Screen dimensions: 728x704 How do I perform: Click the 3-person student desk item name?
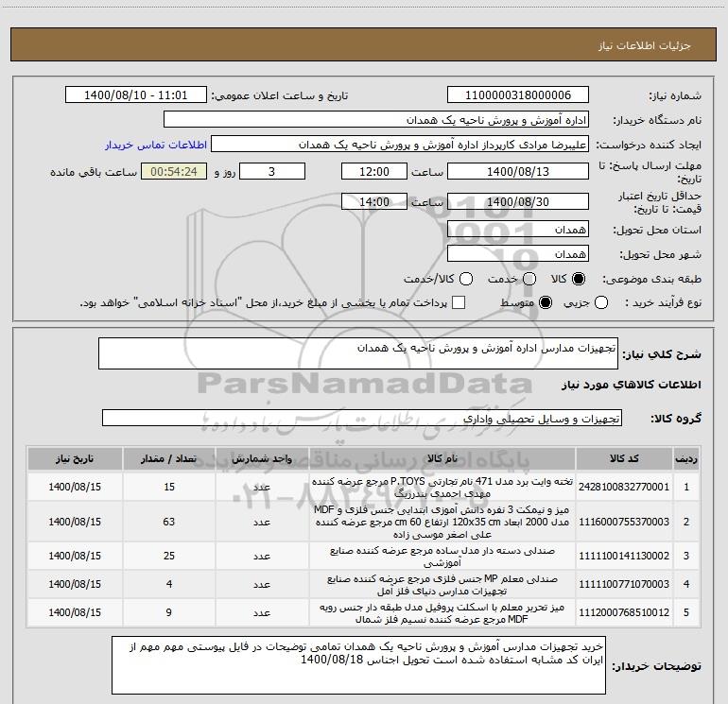click(442, 522)
